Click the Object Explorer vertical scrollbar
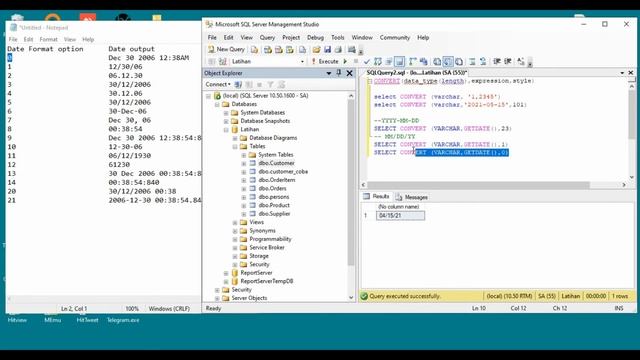 point(351,182)
